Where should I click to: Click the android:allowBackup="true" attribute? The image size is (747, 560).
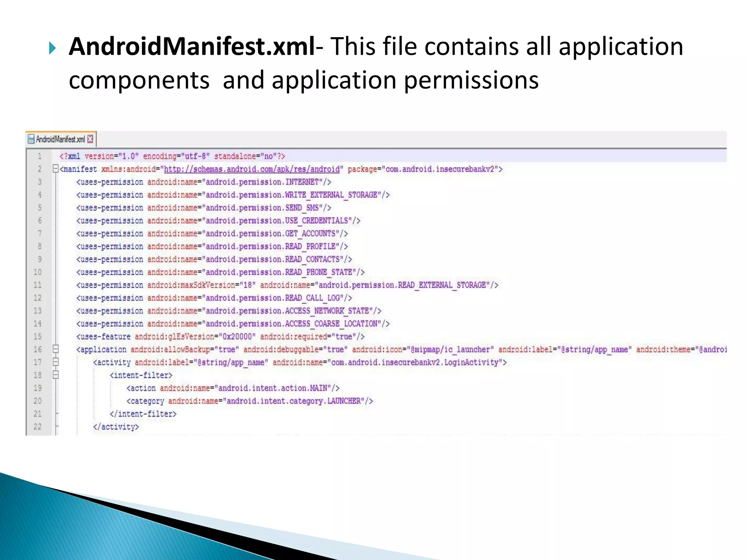point(185,350)
